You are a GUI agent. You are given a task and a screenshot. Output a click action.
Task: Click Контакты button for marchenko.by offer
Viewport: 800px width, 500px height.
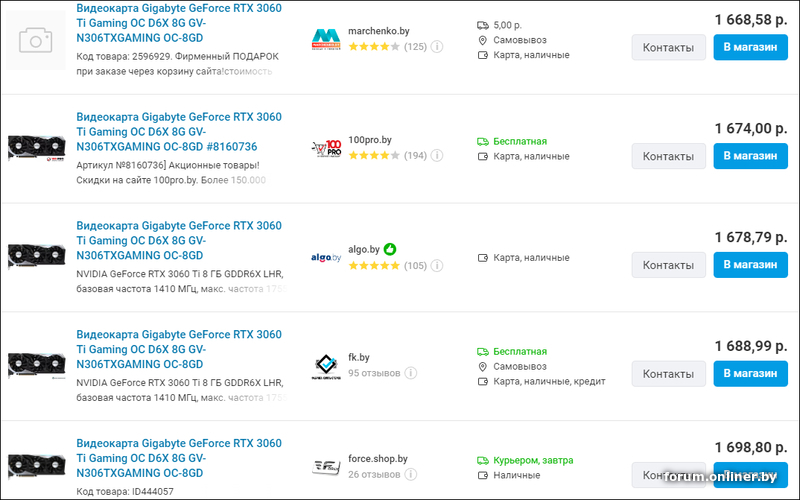click(668, 47)
